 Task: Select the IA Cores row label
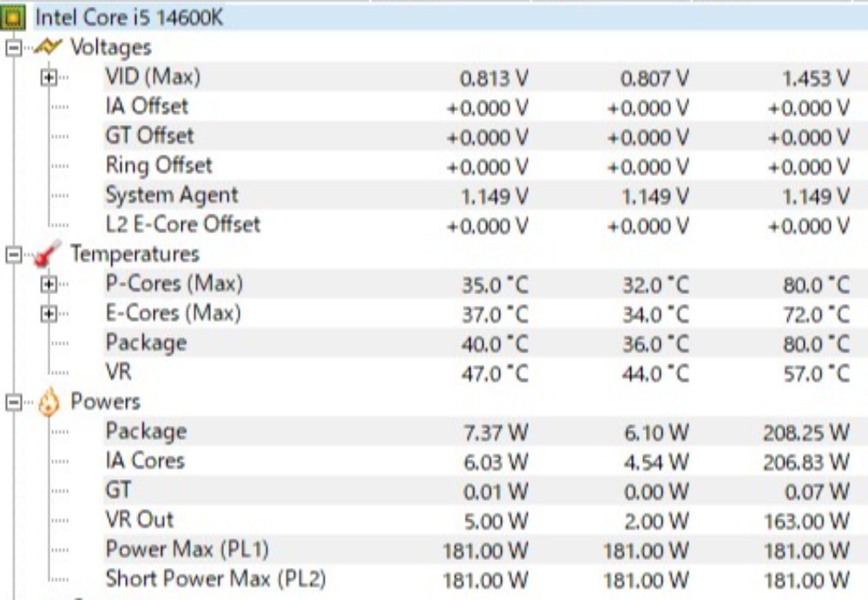pos(145,460)
